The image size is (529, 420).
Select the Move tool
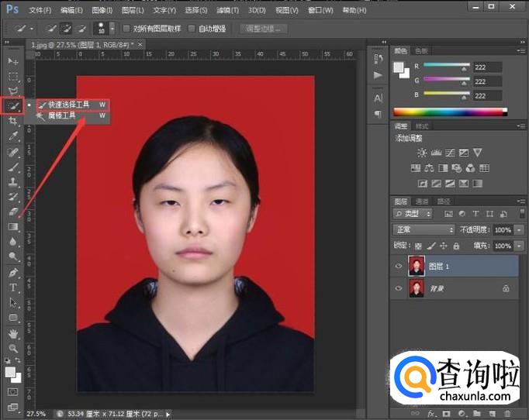13,61
